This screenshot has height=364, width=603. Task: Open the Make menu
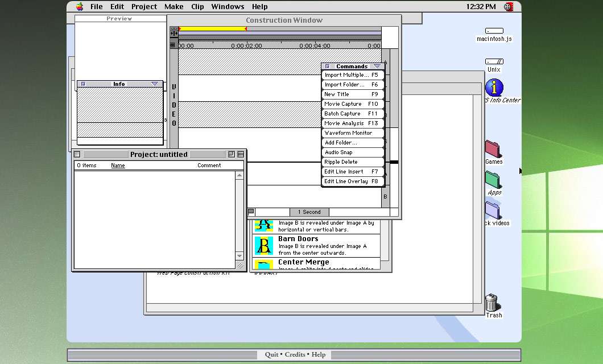pyautogui.click(x=174, y=7)
